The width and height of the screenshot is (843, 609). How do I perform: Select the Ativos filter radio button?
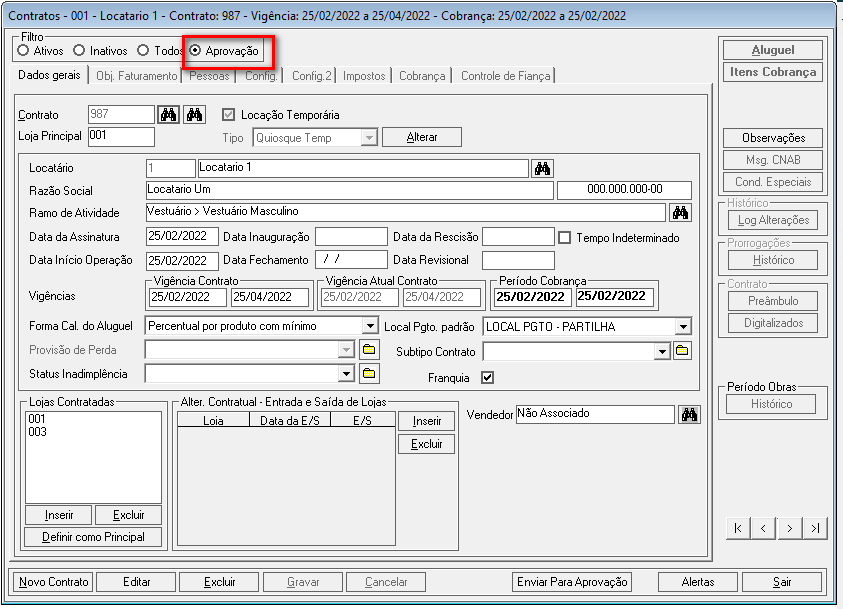point(23,51)
